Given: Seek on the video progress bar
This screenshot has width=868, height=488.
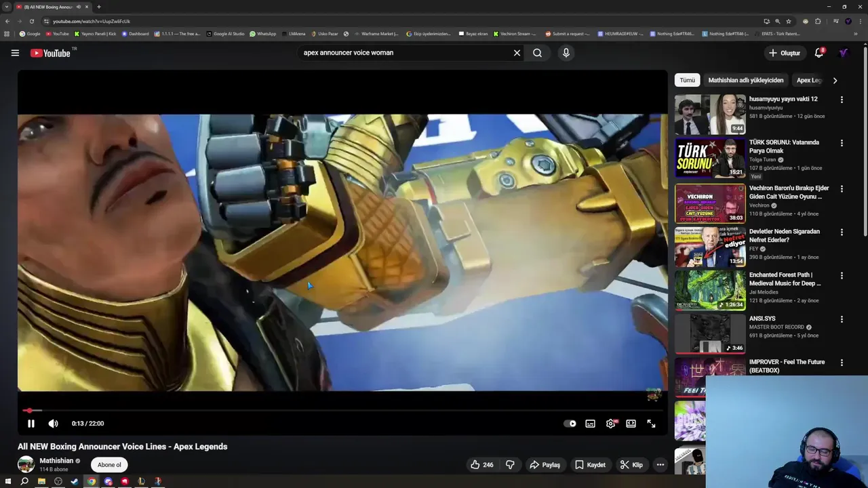Looking at the screenshot, I should tap(342, 410).
